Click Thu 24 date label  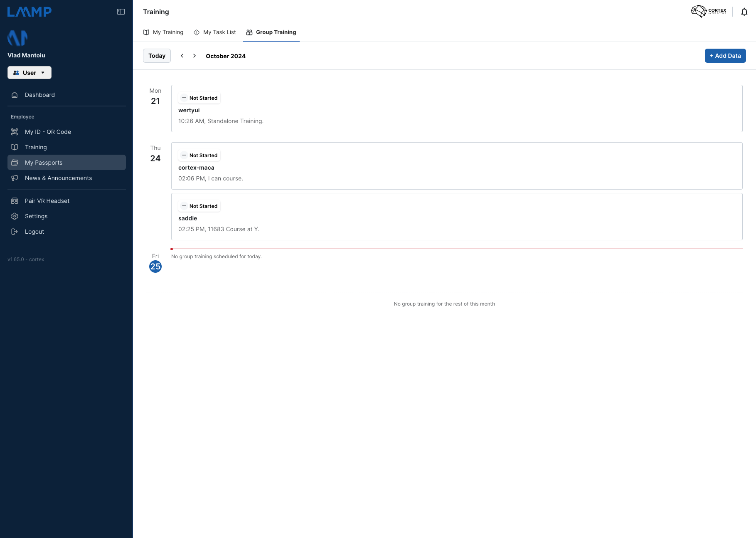[155, 154]
